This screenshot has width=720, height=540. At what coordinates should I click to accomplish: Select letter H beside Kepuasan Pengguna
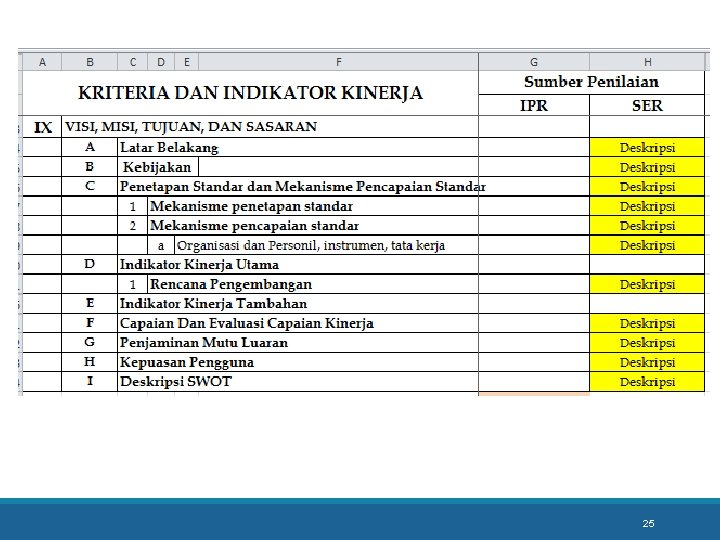[x=90, y=362]
